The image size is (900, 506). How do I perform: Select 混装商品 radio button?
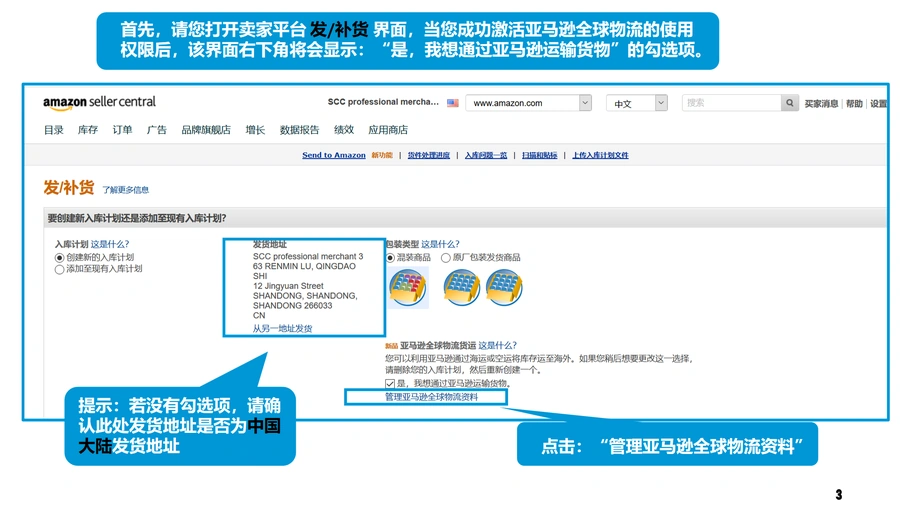coord(390,258)
